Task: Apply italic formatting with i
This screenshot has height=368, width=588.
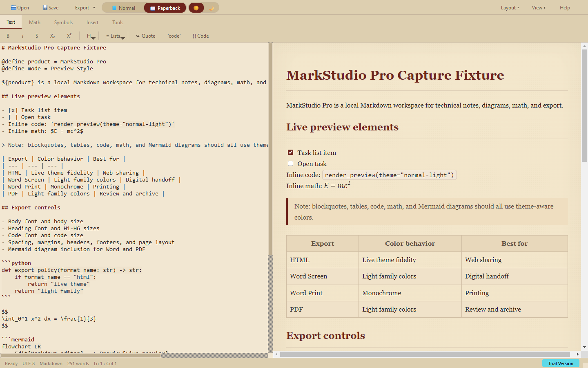Action: 22,36
